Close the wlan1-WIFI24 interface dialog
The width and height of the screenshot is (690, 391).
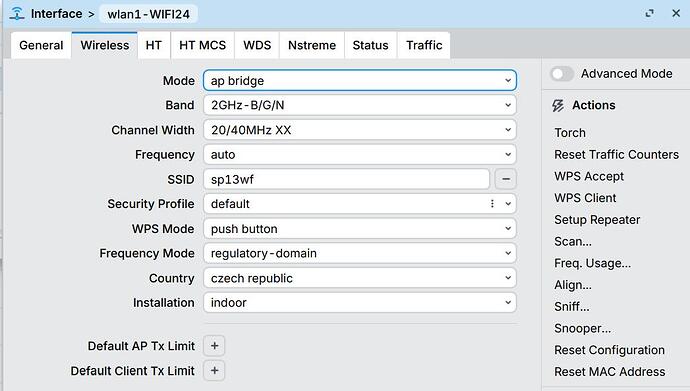[676, 14]
